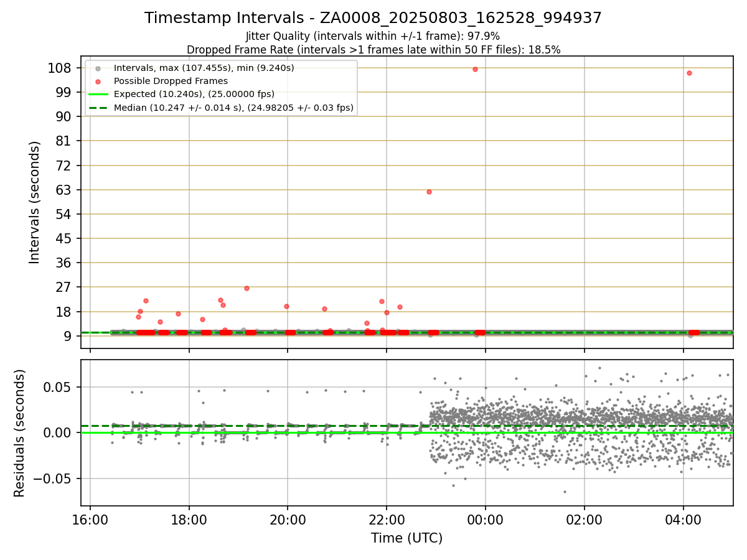Click legend entry Possible Dropped Frames

click(171, 81)
